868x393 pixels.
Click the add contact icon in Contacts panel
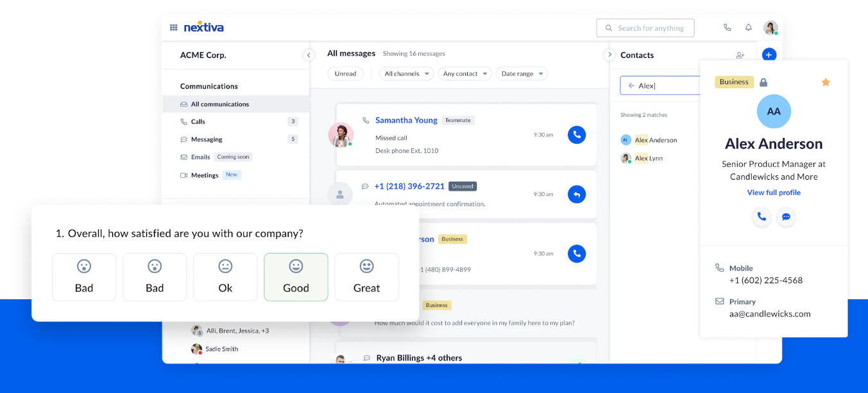pyautogui.click(x=740, y=55)
